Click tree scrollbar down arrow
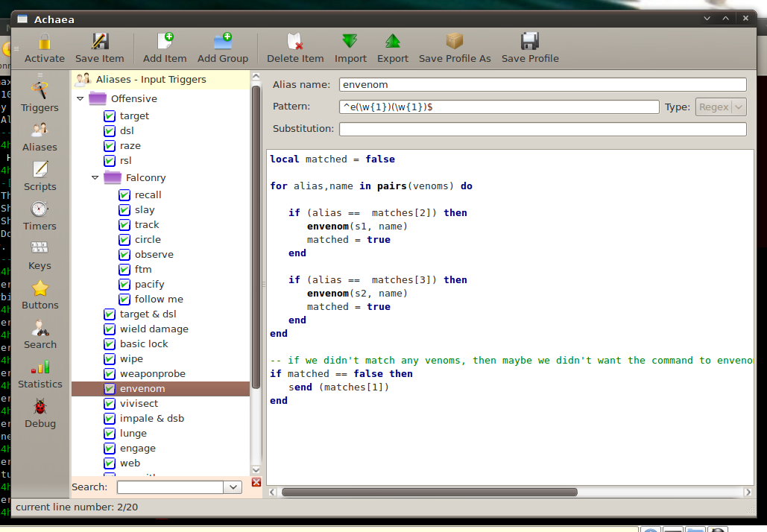767x532 pixels. (256, 470)
